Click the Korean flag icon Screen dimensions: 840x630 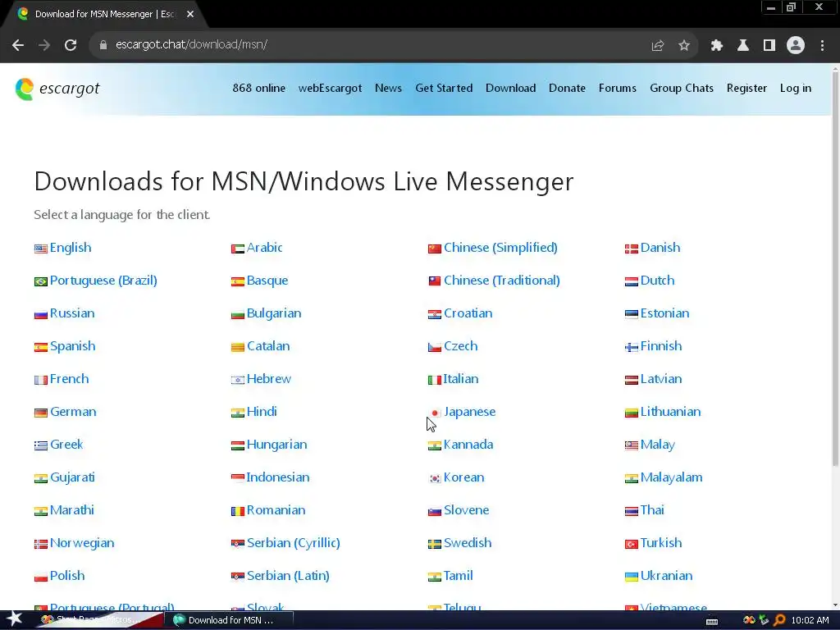coord(435,478)
